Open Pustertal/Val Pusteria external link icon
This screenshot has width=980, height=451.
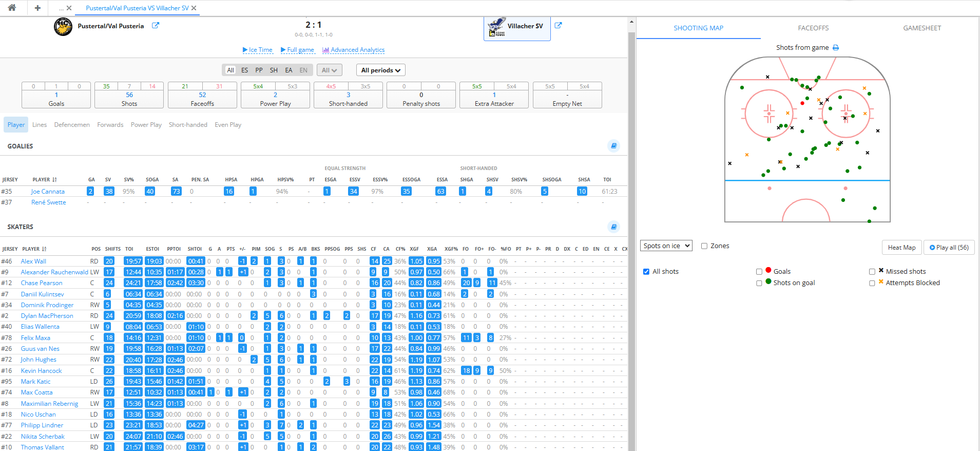[156, 26]
